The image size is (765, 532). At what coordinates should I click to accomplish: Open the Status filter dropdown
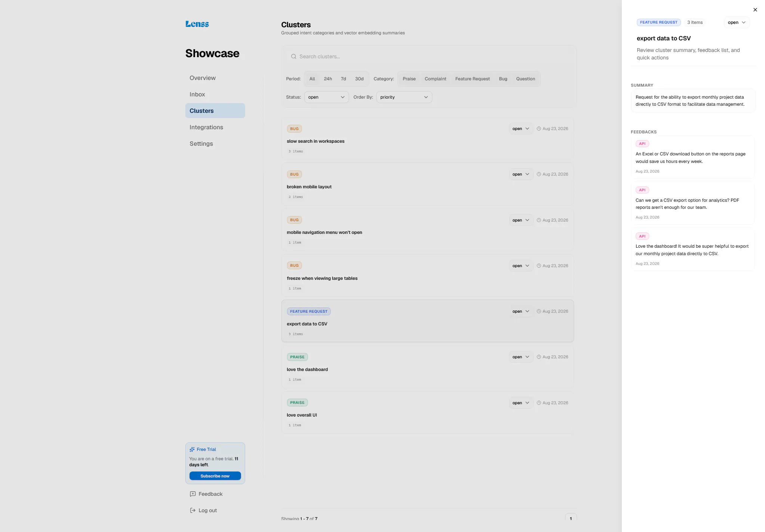[326, 97]
